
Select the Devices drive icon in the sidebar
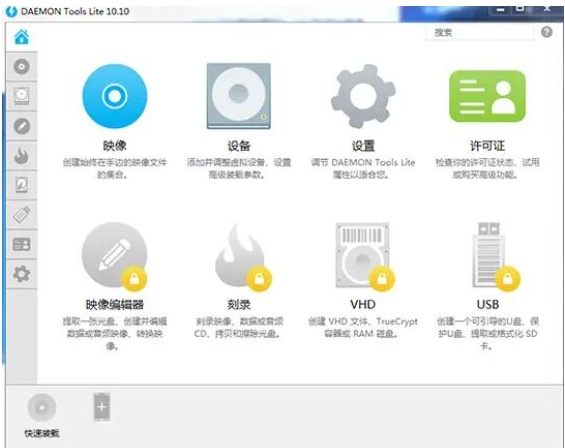tap(22, 96)
